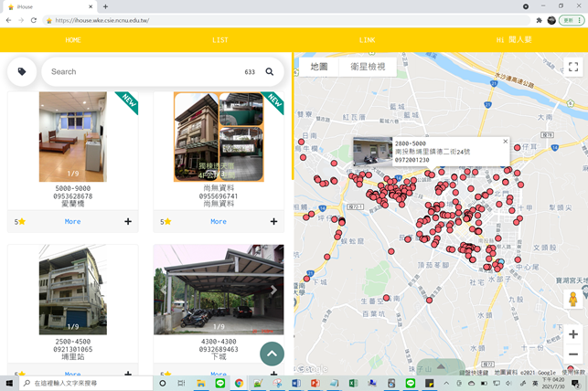Open Excel from the taskbar
Viewport: 588px width, 391px height.
tap(353, 383)
